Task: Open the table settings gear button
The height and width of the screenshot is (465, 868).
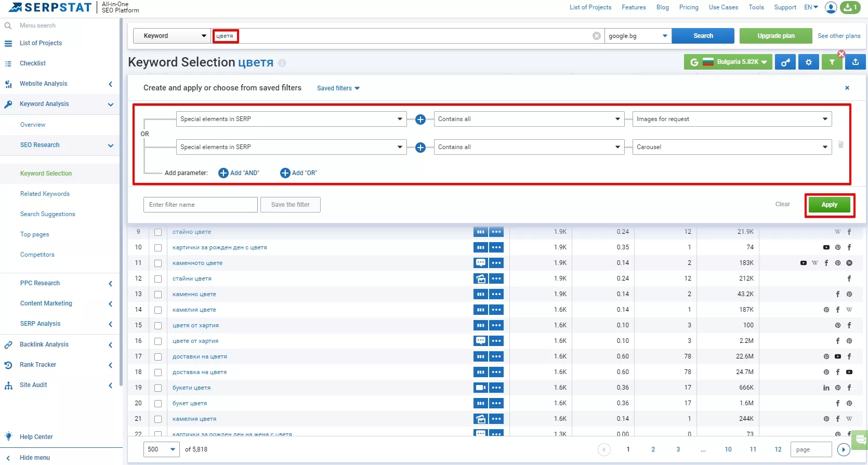Action: tap(809, 62)
